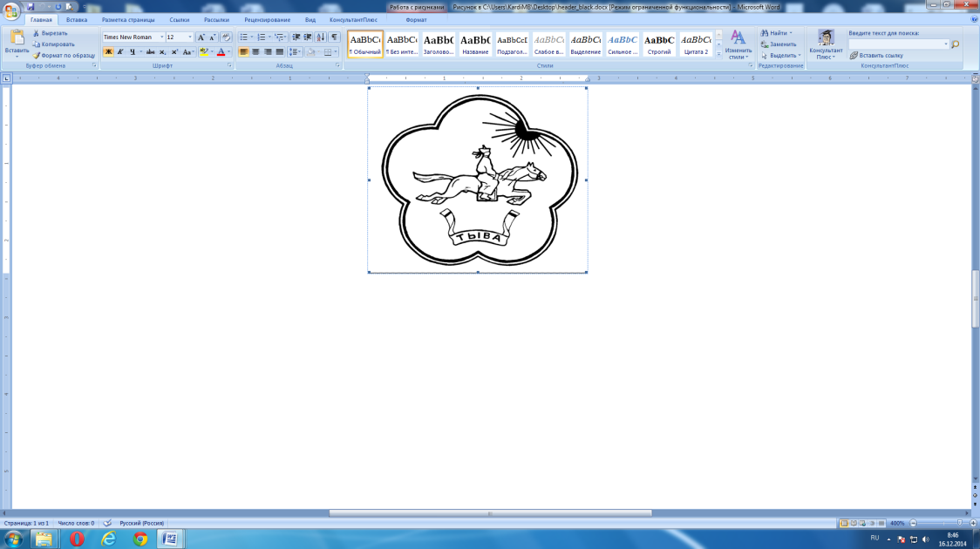Increase font size with Grow Font

pyautogui.click(x=201, y=37)
